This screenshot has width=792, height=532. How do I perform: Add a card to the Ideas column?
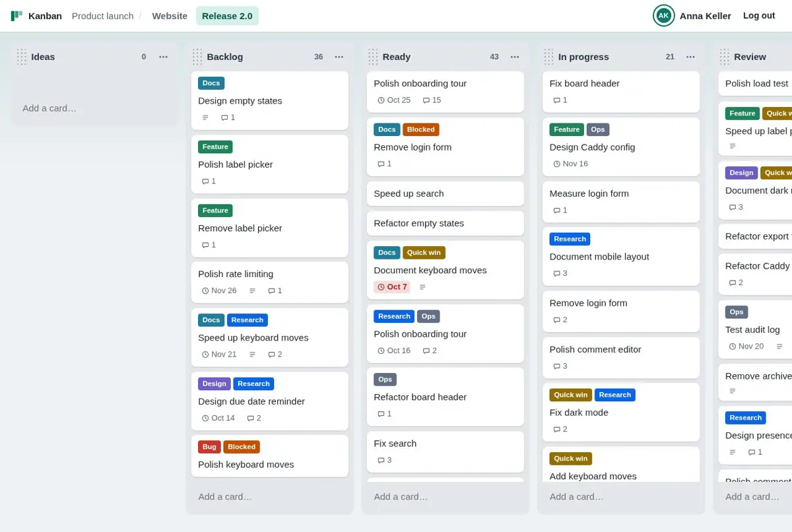[x=94, y=108]
